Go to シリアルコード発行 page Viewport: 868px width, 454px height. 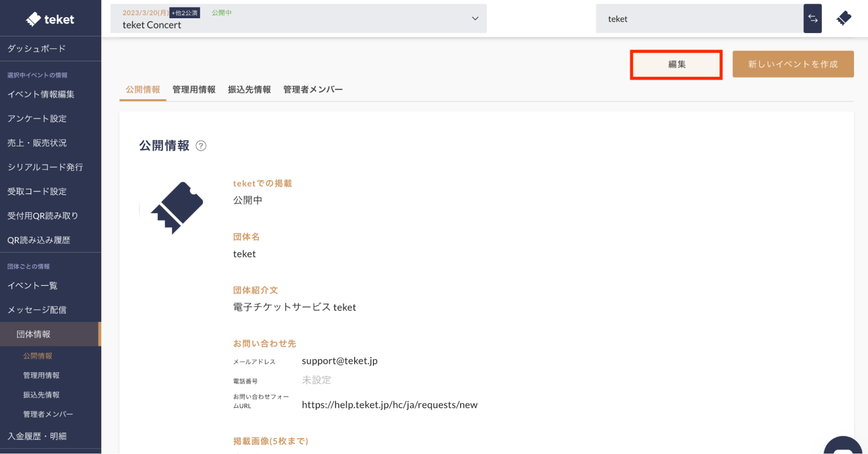[x=45, y=167]
